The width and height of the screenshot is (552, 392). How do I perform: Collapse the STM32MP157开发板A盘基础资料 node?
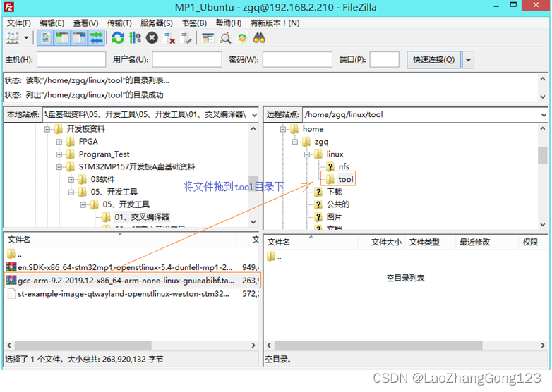coord(59,167)
